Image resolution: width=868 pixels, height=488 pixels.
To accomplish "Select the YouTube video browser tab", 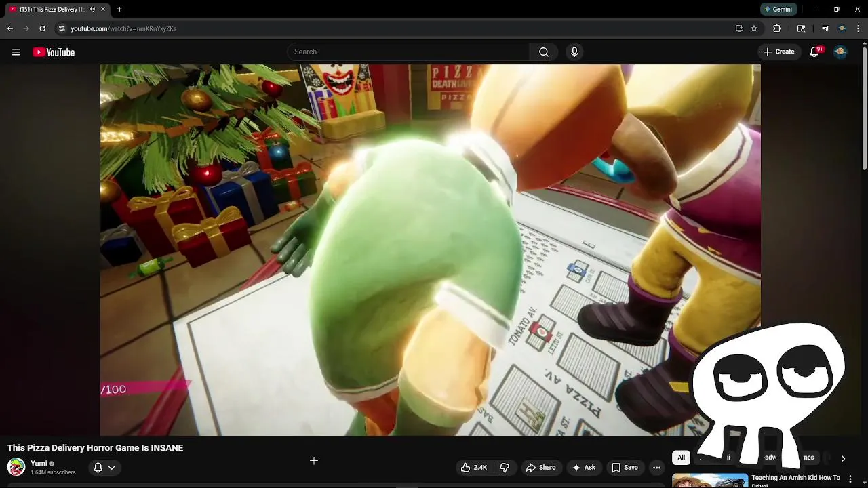I will (58, 9).
